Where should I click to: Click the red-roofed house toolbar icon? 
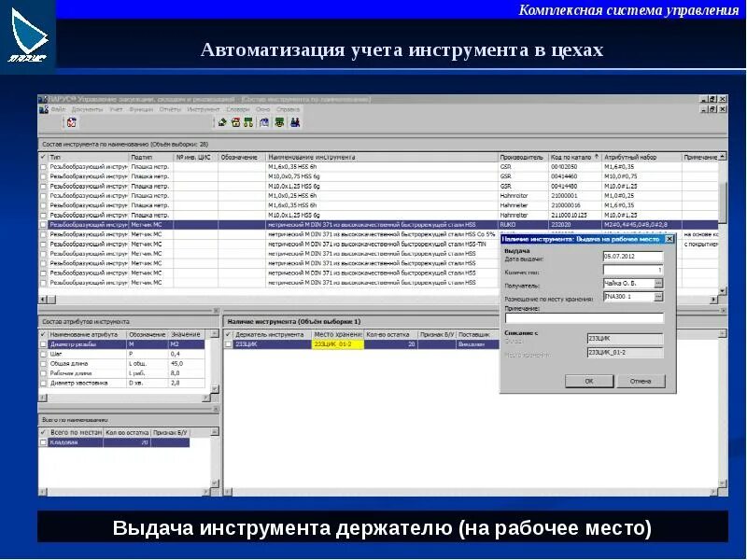[x=236, y=123]
